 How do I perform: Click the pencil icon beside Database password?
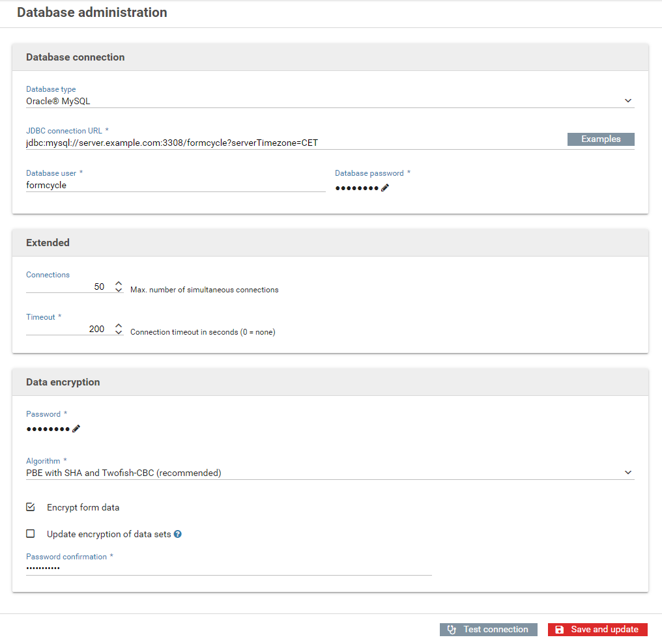[x=385, y=188]
